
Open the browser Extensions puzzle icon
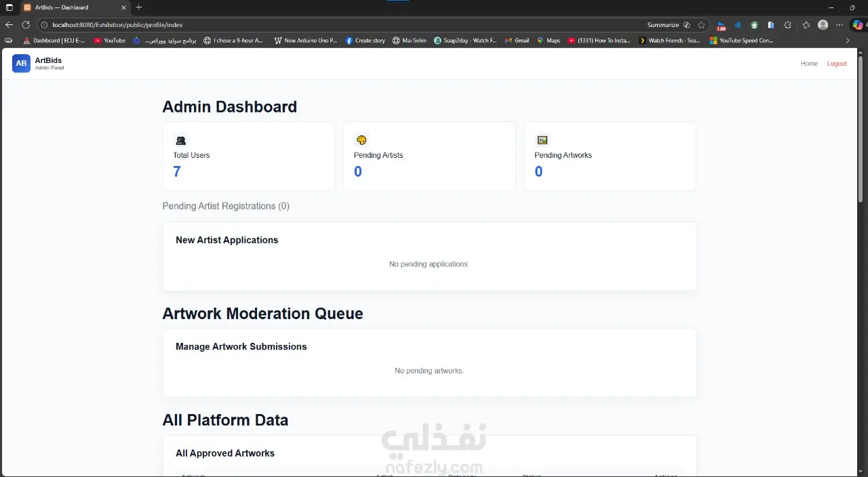tap(787, 25)
